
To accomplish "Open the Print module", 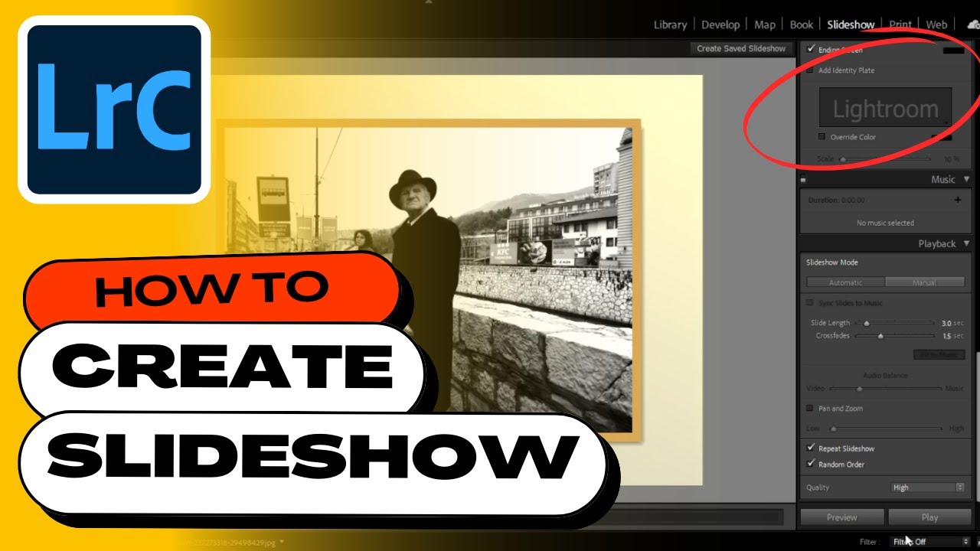I will (x=900, y=24).
